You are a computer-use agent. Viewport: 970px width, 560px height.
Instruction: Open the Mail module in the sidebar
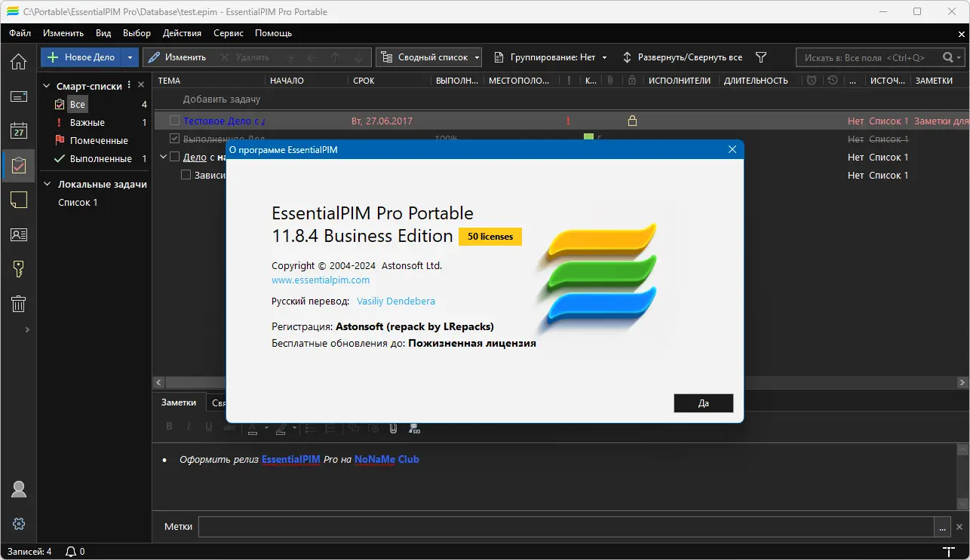(18, 96)
